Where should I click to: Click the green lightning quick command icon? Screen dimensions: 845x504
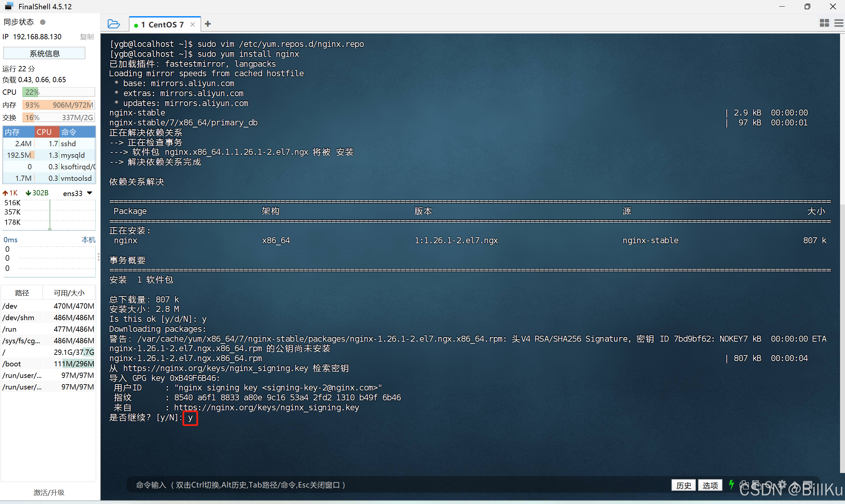(x=731, y=485)
